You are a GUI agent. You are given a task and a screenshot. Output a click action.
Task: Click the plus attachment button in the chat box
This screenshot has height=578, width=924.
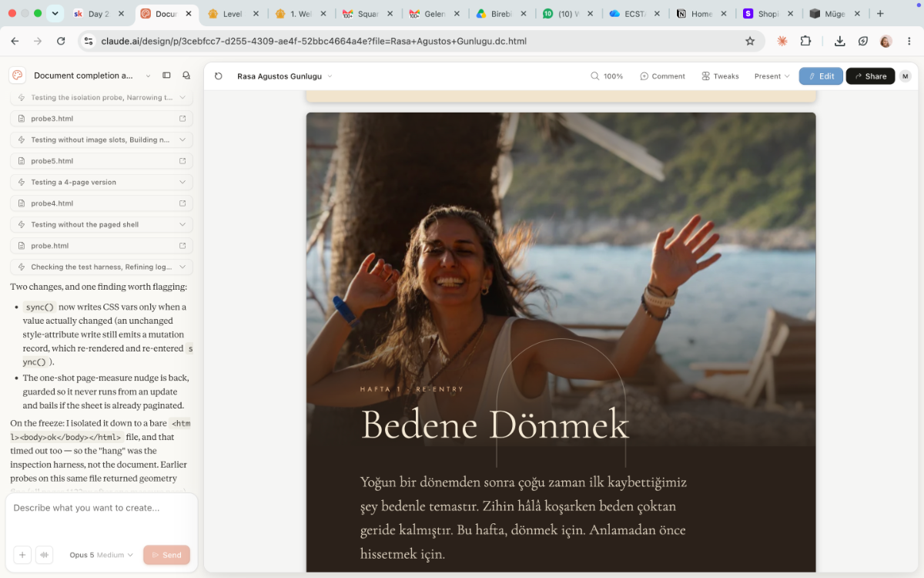click(22, 555)
